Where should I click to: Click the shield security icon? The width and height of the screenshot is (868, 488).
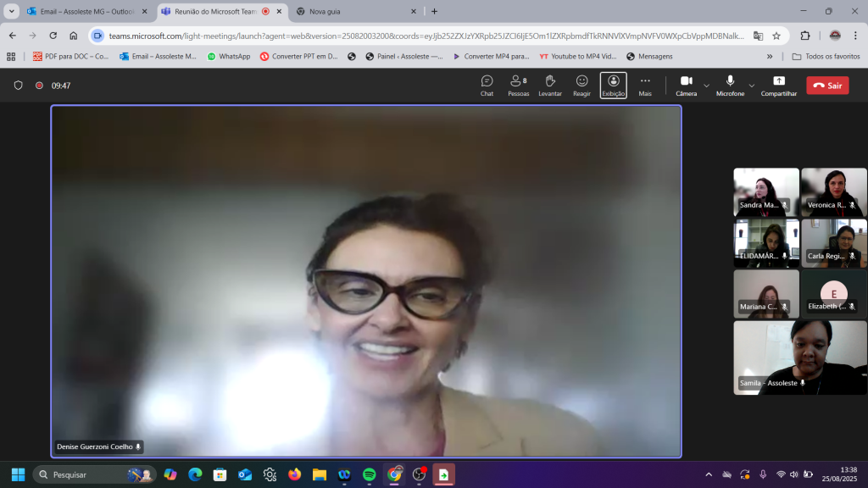pos(19,86)
